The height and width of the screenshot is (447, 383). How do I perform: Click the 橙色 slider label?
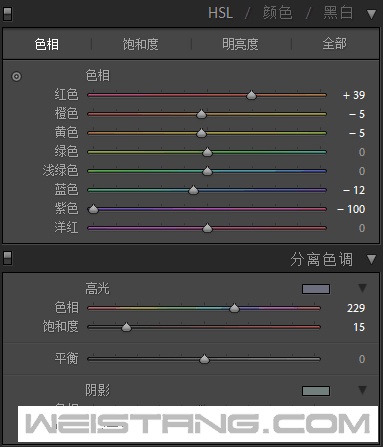pos(66,113)
